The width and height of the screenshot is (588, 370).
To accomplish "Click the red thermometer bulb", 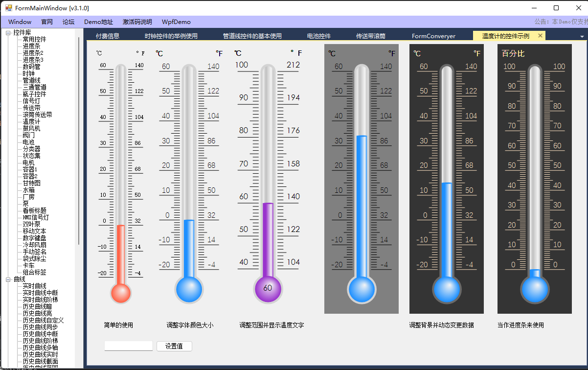I will 121,293.
